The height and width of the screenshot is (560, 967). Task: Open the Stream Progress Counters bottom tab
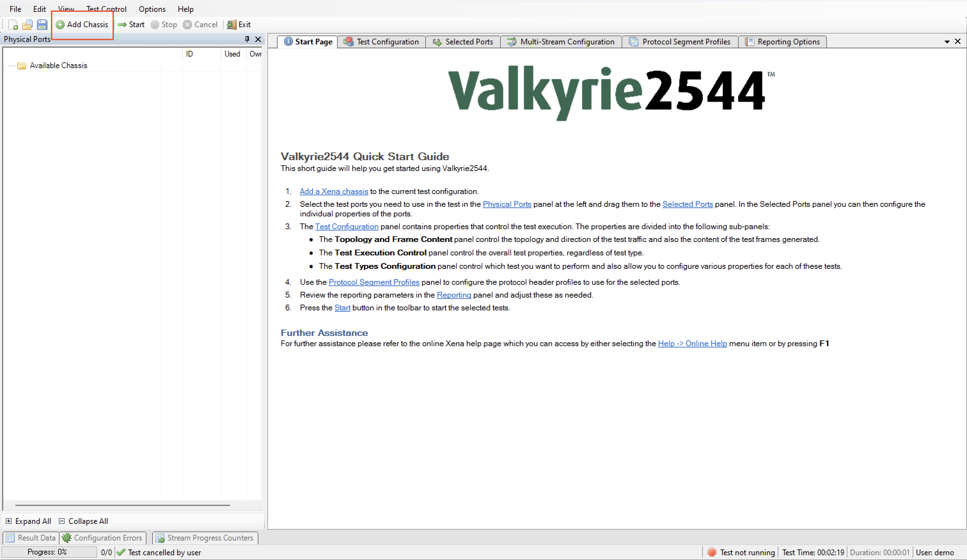tap(205, 538)
